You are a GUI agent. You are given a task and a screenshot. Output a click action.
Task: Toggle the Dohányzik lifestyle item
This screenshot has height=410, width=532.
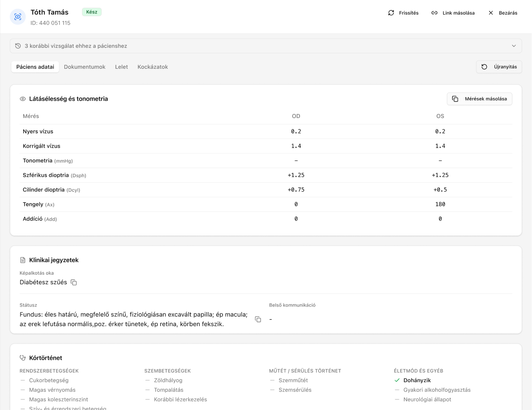[x=417, y=380]
